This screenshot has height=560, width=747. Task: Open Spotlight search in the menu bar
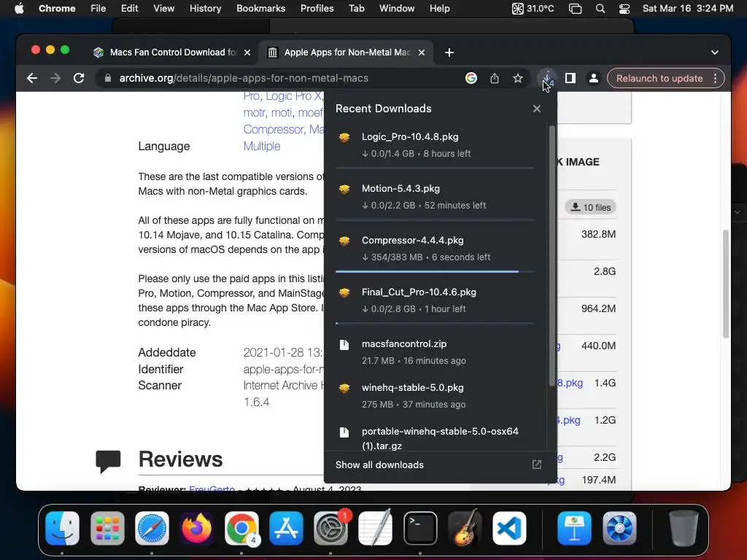600,9
